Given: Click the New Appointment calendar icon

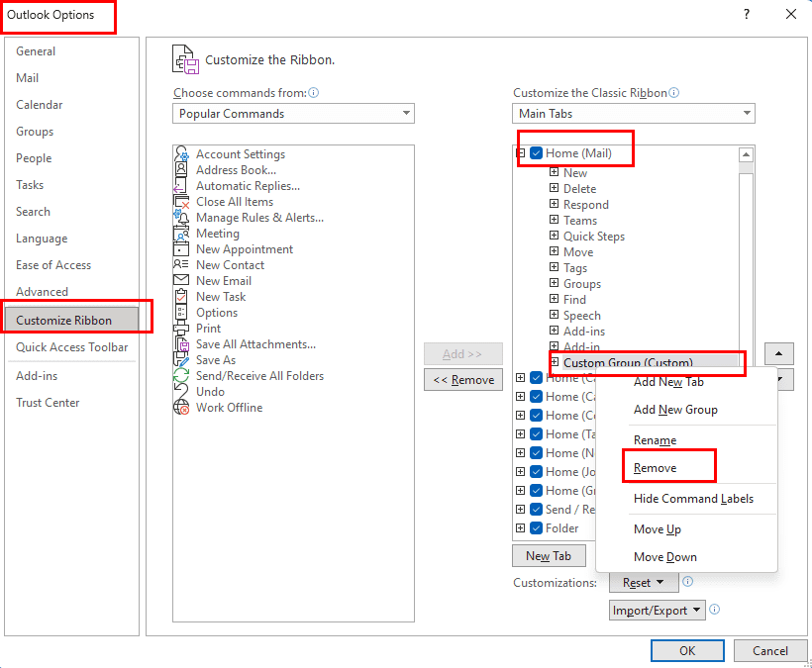Looking at the screenshot, I should 181,248.
